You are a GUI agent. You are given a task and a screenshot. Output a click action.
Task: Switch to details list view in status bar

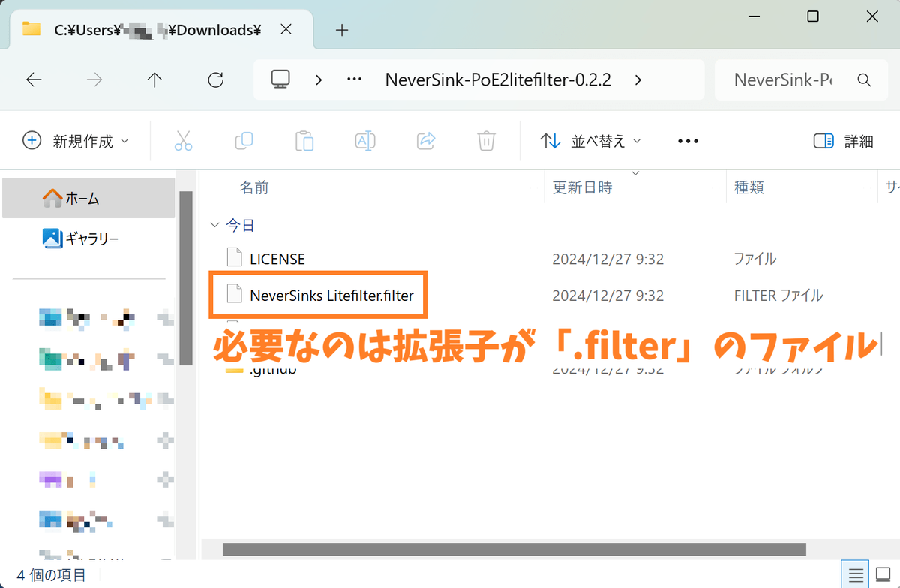point(856,576)
